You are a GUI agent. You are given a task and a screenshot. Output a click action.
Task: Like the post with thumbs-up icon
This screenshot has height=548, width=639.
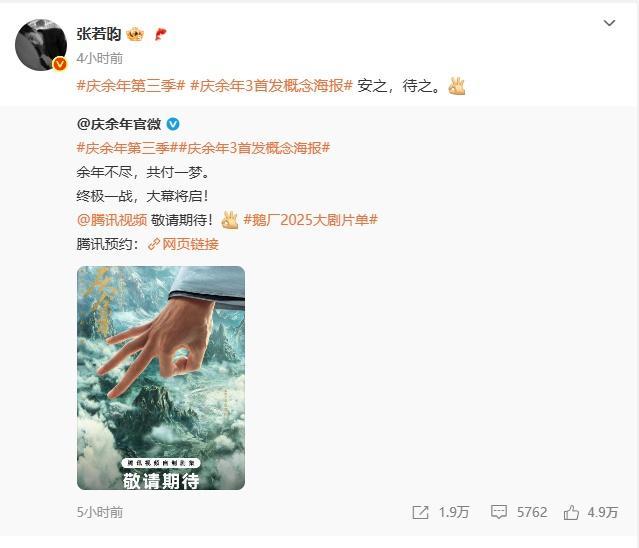tap(571, 512)
